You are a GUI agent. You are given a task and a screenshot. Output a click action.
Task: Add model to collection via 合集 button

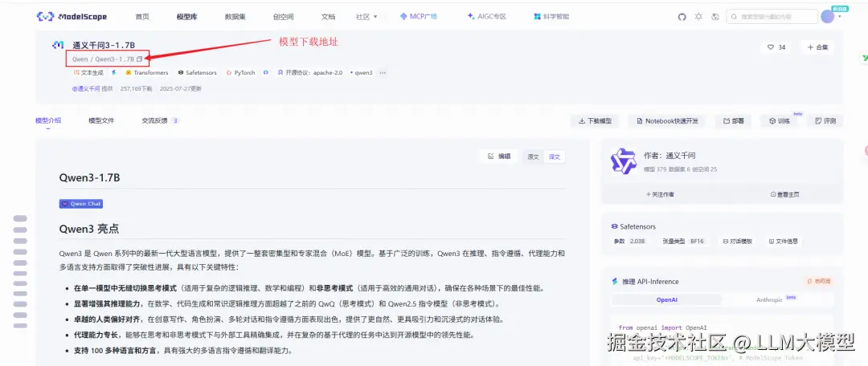point(817,47)
